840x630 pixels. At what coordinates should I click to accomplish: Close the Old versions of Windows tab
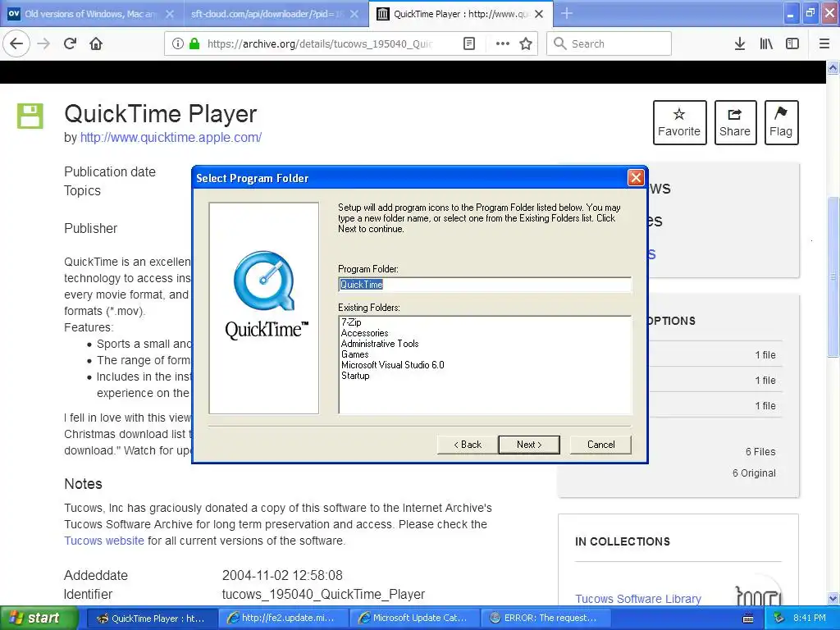pos(169,14)
